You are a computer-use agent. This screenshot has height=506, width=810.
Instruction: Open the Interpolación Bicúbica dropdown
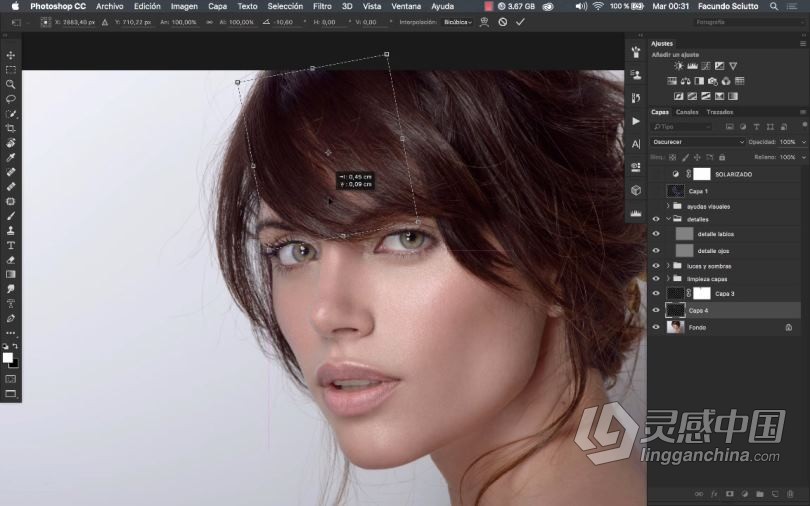(x=458, y=22)
